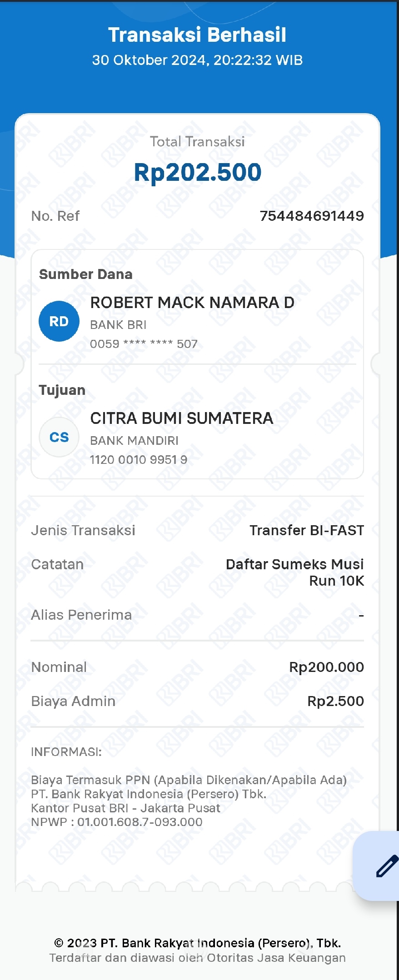Select the Mandiri account number 1120 0010 9951 9
Viewport: 399px width, 980px height.
pyautogui.click(x=139, y=460)
